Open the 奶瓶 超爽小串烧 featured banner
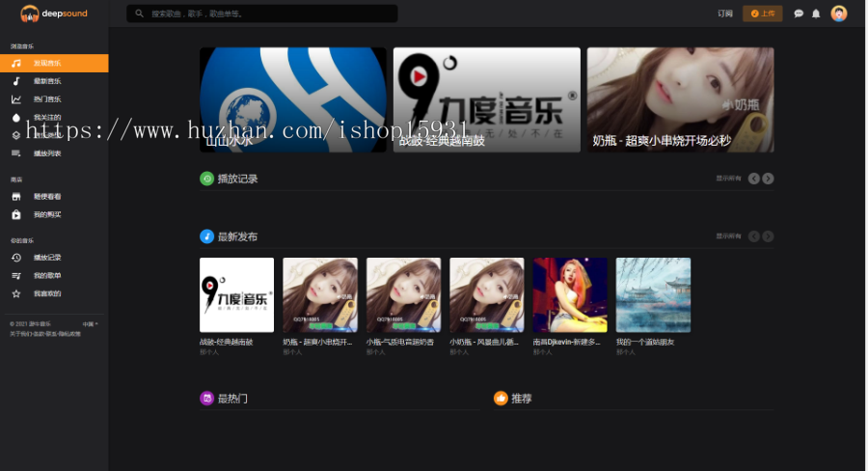This screenshot has height=471, width=868. pyautogui.click(x=680, y=99)
